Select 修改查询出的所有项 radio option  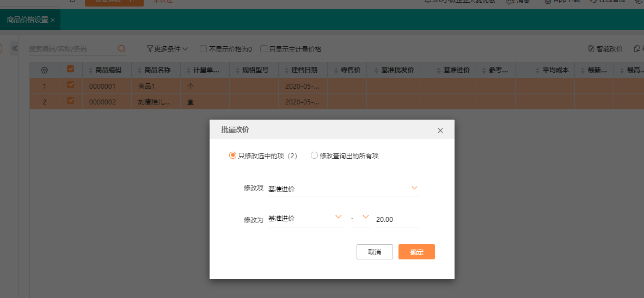(314, 156)
